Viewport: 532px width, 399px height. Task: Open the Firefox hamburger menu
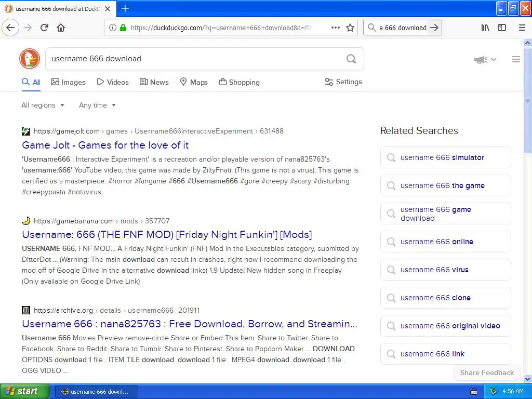pyautogui.click(x=522, y=28)
